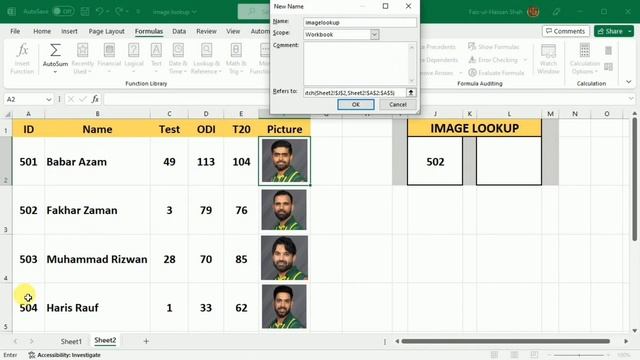The height and width of the screenshot is (360, 640).
Task: Click Accessibility Investigate status icon
Action: 31,355
